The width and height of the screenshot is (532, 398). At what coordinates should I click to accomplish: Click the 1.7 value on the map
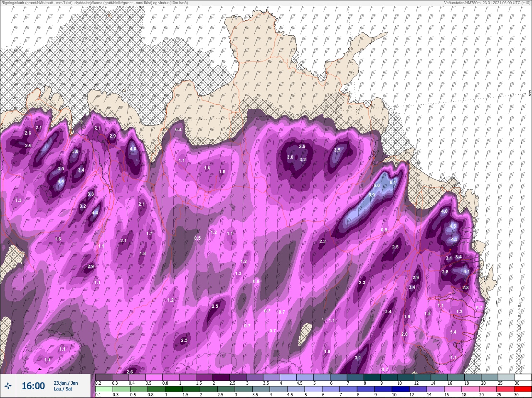coord(149,234)
